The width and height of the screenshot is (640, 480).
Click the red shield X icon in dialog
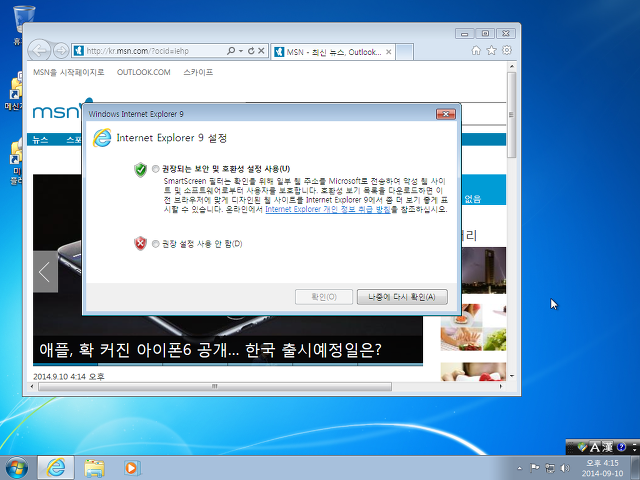(140, 244)
